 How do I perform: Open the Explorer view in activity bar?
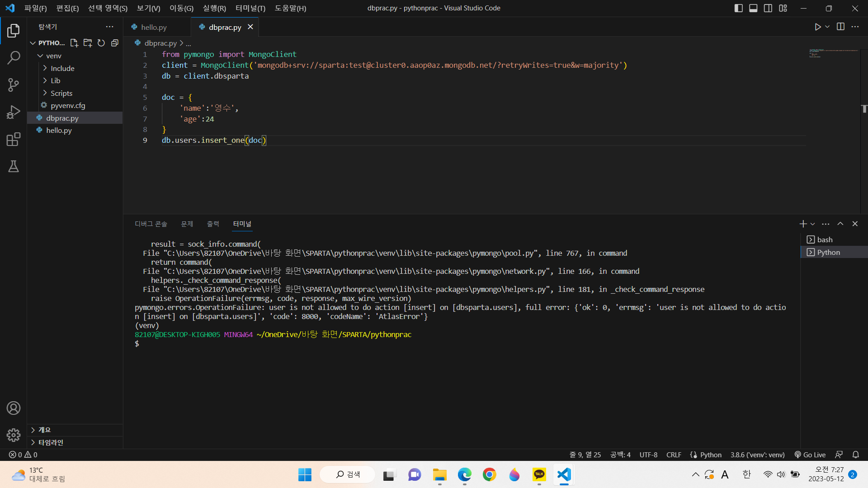(14, 31)
